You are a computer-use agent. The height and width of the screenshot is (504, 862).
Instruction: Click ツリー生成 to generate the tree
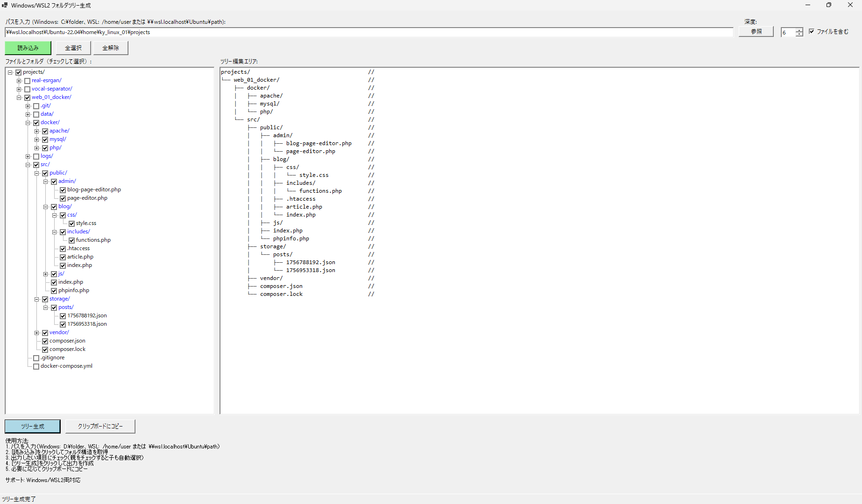point(32,426)
